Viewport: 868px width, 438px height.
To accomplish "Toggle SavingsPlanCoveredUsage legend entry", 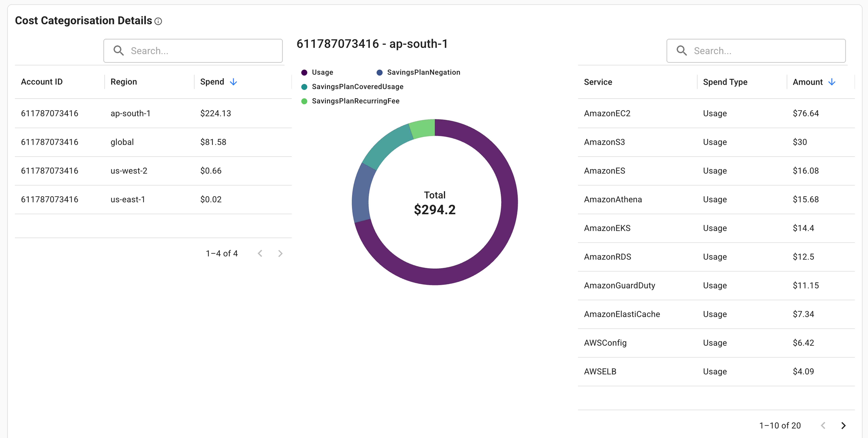I will pos(357,87).
